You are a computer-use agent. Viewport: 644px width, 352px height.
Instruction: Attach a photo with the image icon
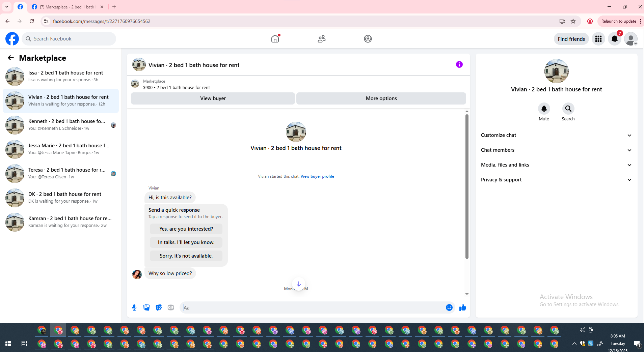coord(146,307)
